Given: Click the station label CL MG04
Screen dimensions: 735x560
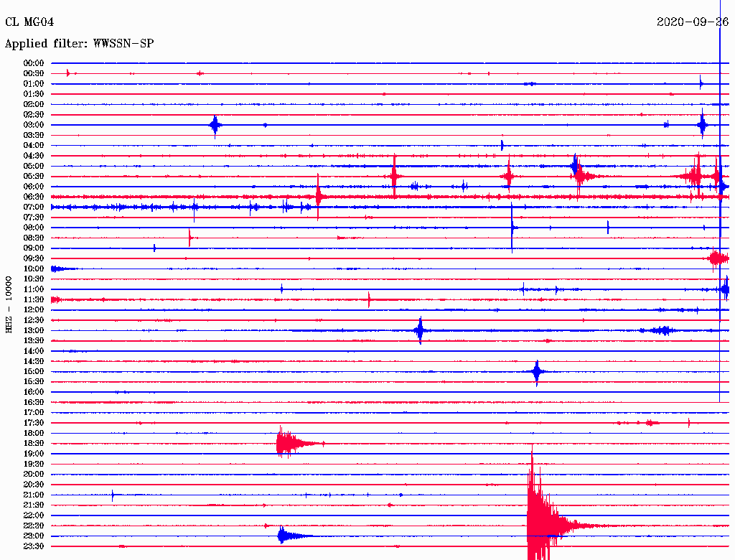Looking at the screenshot, I should pos(29,22).
